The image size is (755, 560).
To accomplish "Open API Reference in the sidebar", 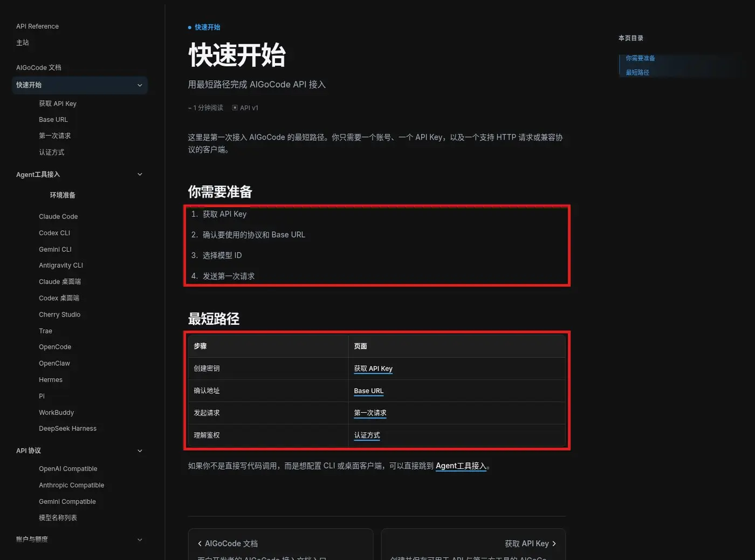I will coord(37,26).
